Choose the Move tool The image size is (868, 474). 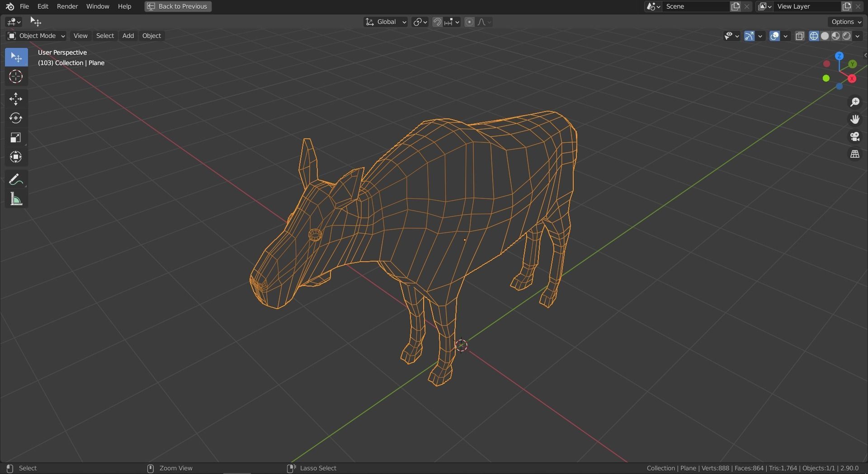coord(16,99)
